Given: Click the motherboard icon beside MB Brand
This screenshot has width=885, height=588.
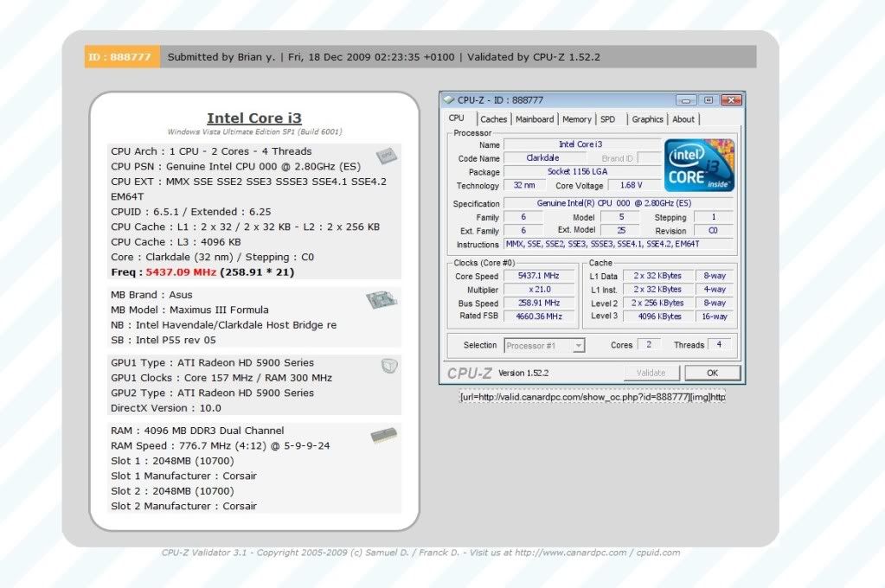Looking at the screenshot, I should click(382, 299).
